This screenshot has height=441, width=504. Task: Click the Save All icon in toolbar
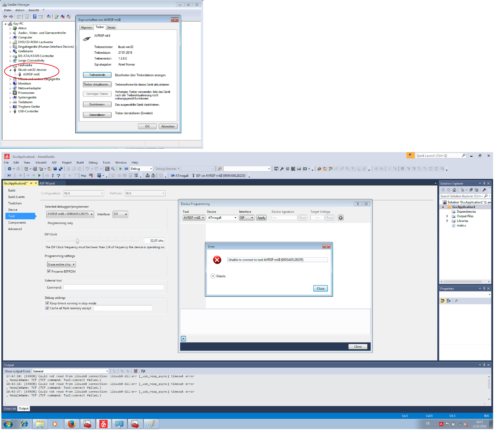[61, 169]
